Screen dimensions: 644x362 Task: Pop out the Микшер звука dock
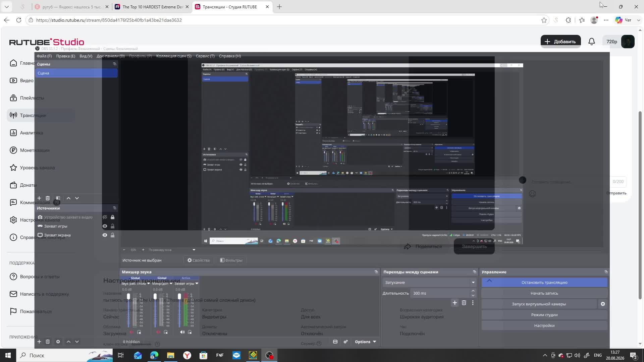[x=376, y=272]
